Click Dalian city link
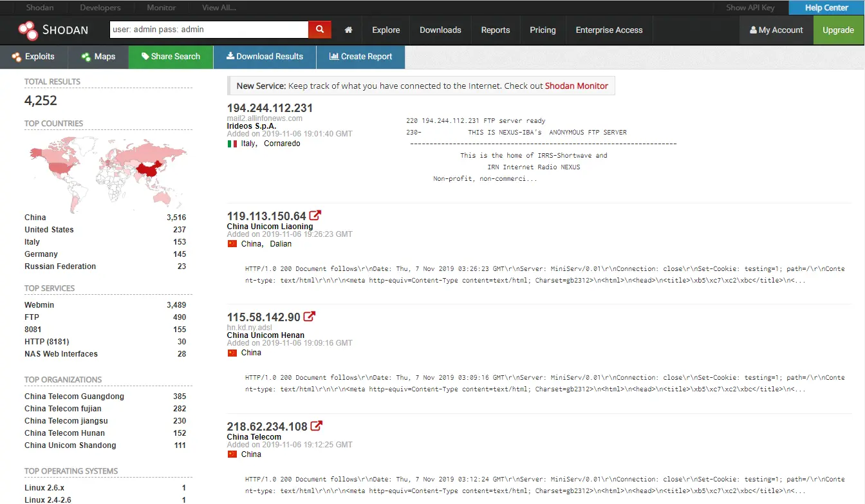This screenshot has height=504, width=865. 281,244
